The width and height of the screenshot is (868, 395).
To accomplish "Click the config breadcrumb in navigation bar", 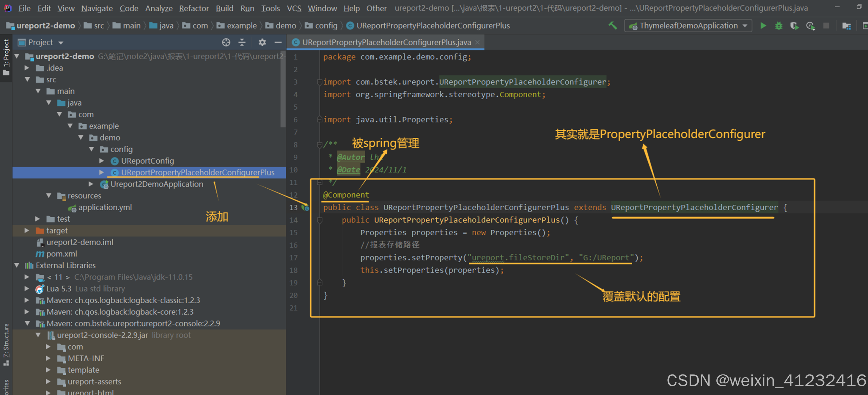I will [x=326, y=26].
